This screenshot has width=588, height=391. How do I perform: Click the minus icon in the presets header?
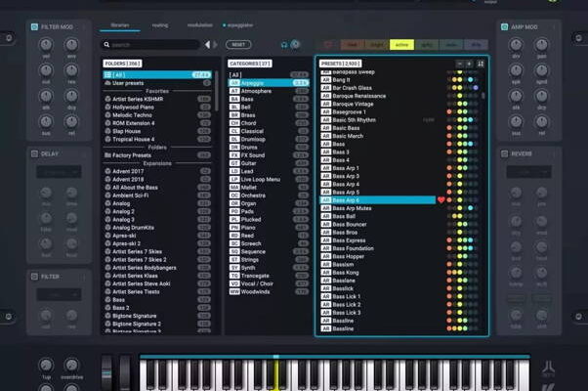coord(459,64)
